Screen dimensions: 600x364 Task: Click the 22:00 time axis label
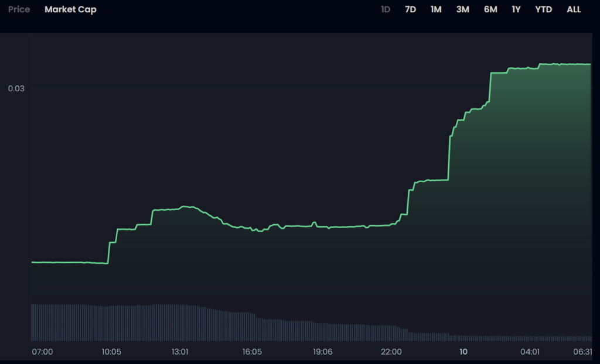(x=391, y=352)
